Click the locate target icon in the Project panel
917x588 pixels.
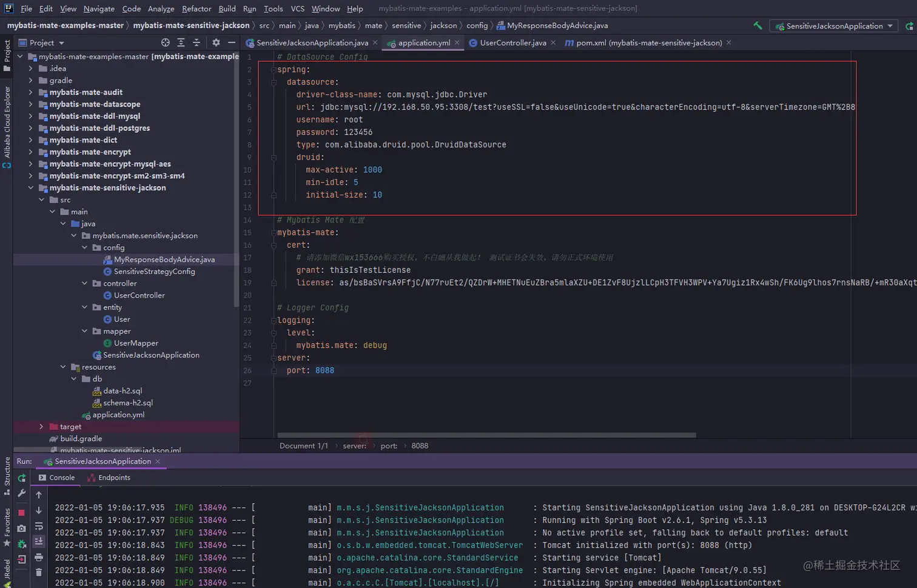(166, 42)
